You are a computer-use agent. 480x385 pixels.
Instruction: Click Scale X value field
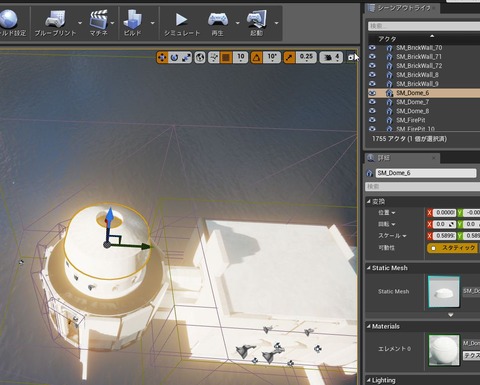(445, 236)
